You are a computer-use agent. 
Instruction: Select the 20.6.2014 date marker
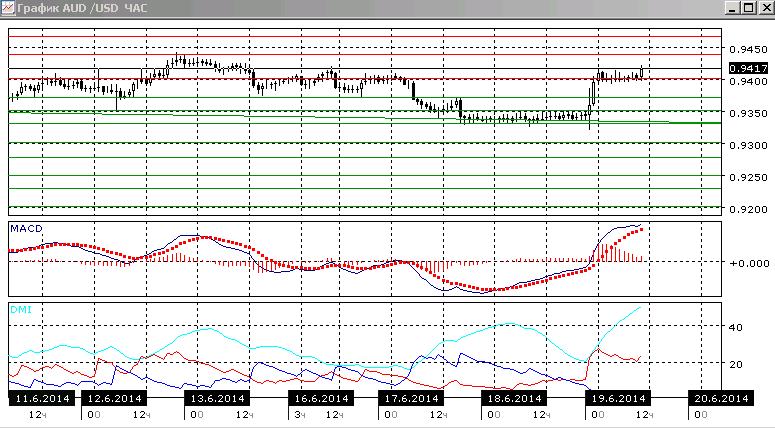(x=721, y=398)
